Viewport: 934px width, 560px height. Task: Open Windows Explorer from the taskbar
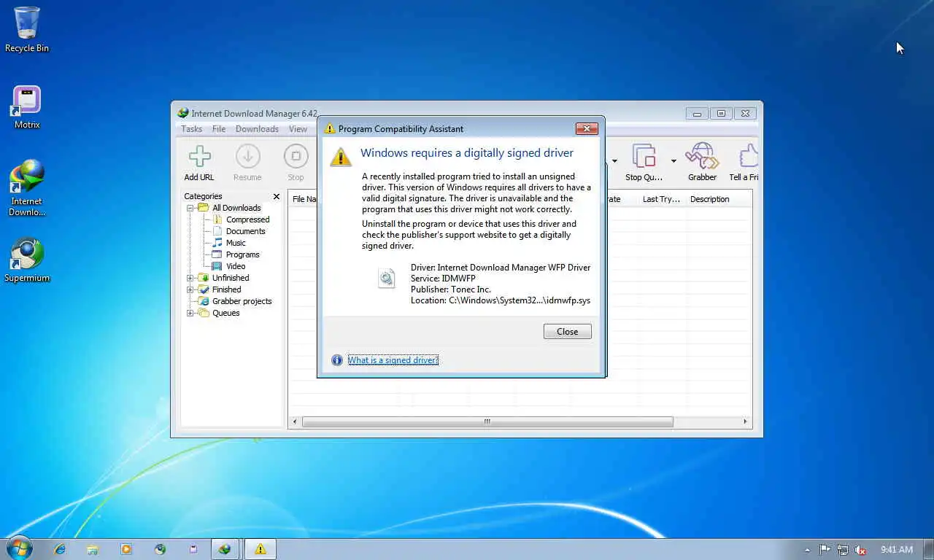pos(93,549)
